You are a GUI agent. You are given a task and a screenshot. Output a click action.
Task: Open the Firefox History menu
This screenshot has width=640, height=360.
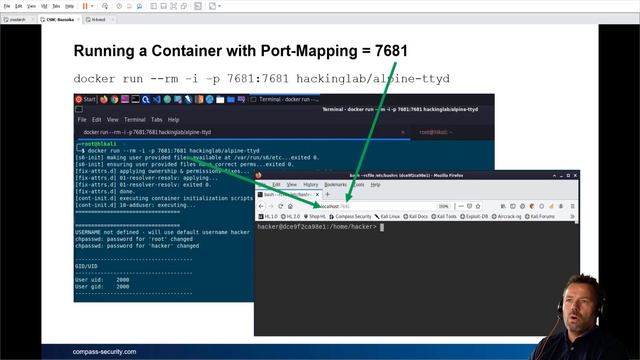pos(310,184)
